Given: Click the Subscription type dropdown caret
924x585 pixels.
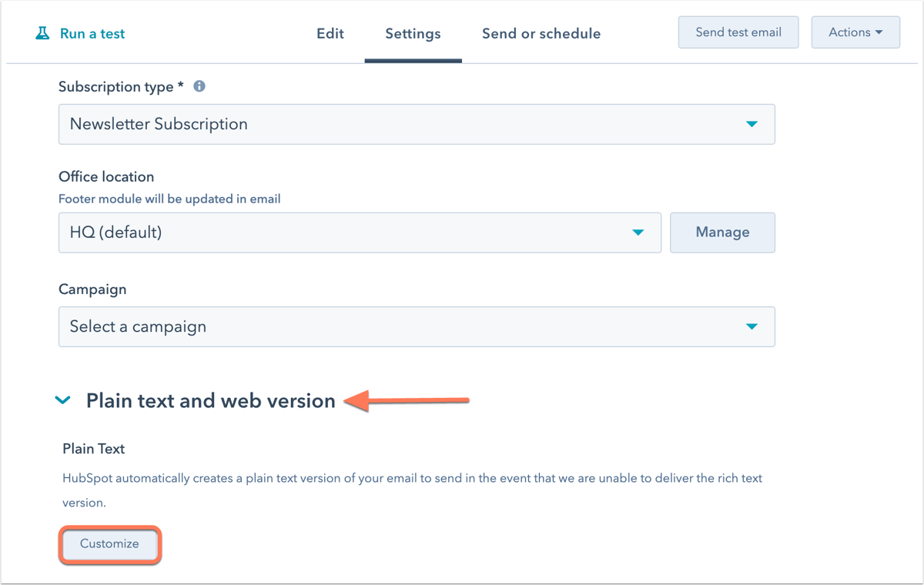Looking at the screenshot, I should [752, 124].
